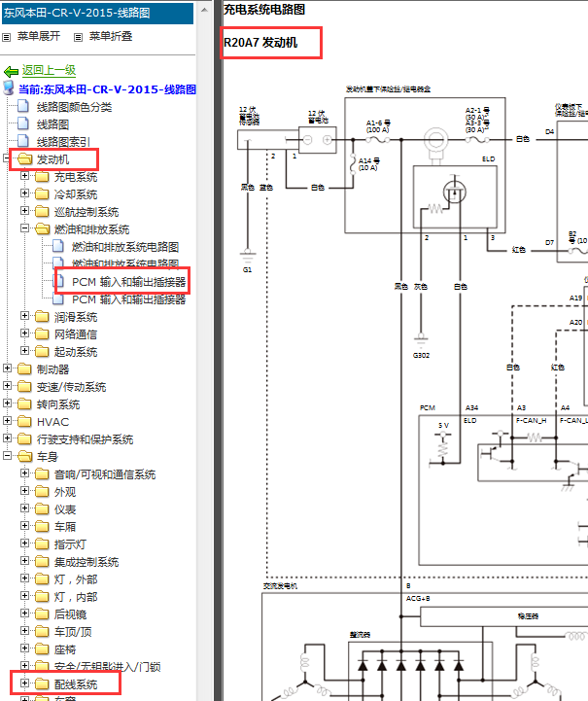
Task: Click the 网络通信 folder icon
Action: [42, 333]
